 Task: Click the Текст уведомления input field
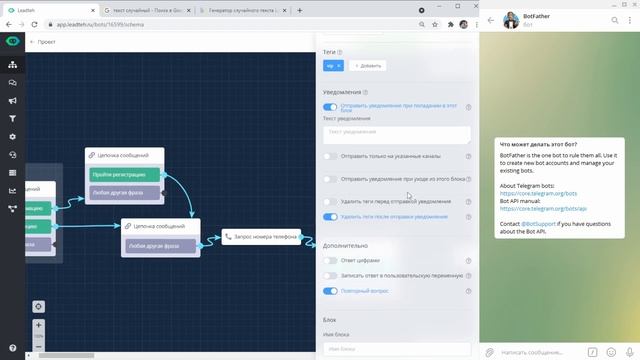coord(397,135)
